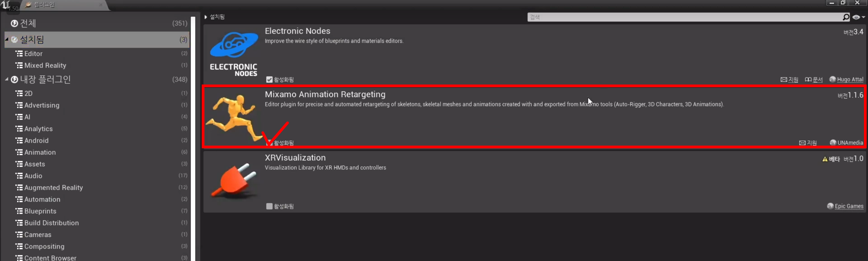Click the list icon beside Automation
Viewport: 868px width, 261px height.
point(19,199)
